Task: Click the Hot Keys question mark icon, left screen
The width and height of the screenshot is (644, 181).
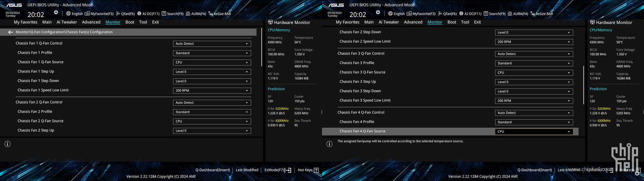Action: pyautogui.click(x=316, y=170)
